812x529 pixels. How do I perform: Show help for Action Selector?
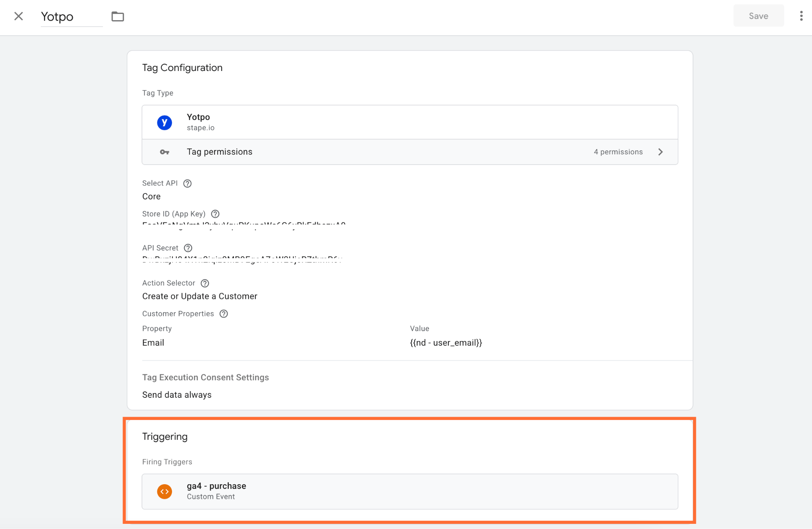click(x=205, y=283)
